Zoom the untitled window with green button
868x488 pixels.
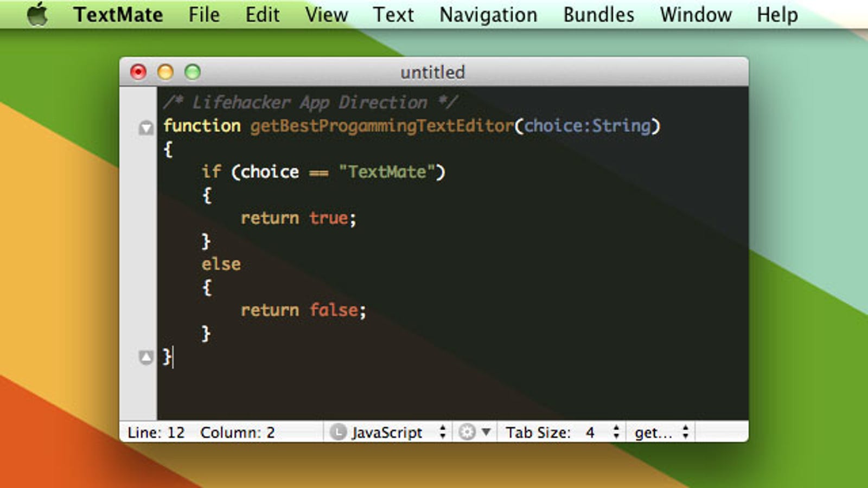click(x=193, y=72)
